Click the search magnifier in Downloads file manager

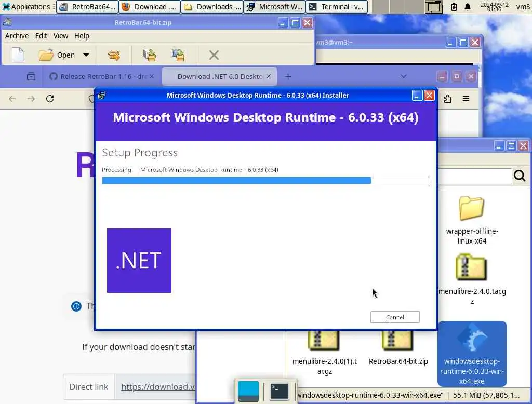520,176
